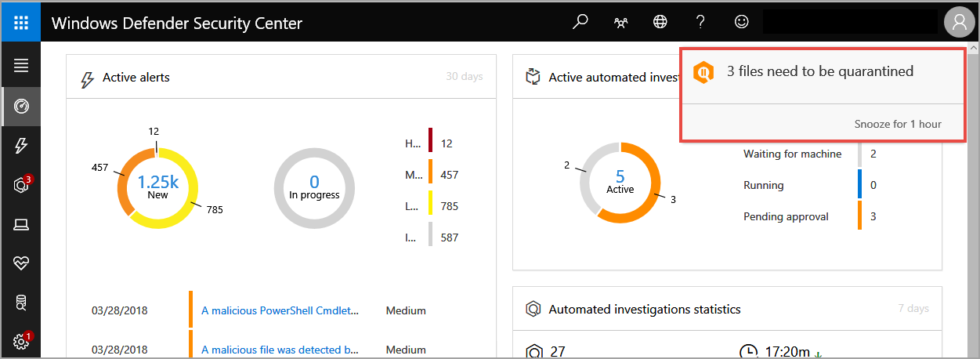This screenshot has width=980, height=359.
Task: Open the Machines list laptop icon
Action: click(21, 225)
